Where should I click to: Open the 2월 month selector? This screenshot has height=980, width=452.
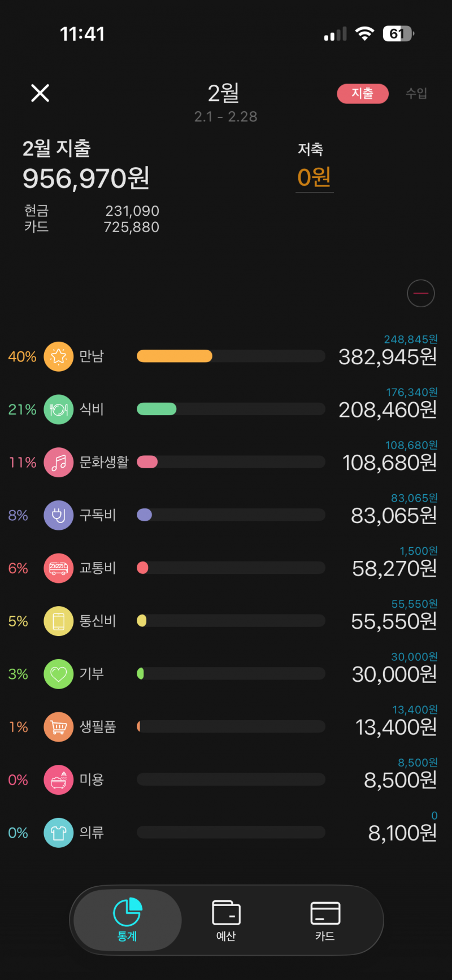[x=224, y=94]
